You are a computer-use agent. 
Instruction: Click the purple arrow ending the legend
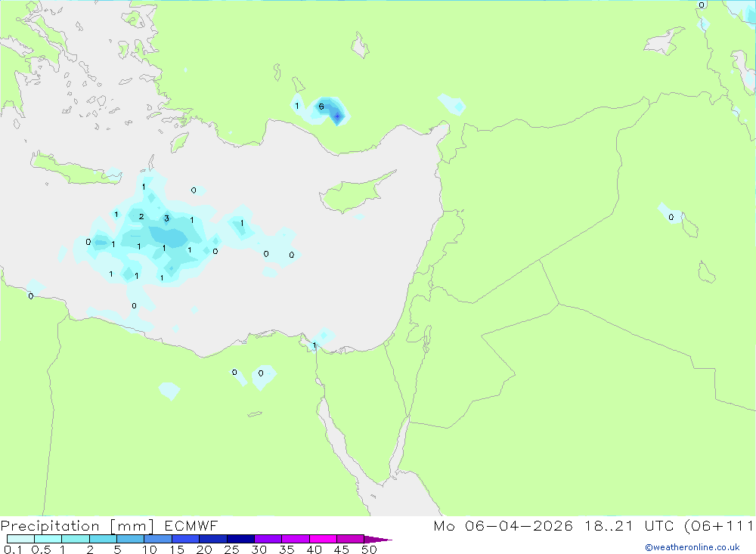tap(378, 540)
